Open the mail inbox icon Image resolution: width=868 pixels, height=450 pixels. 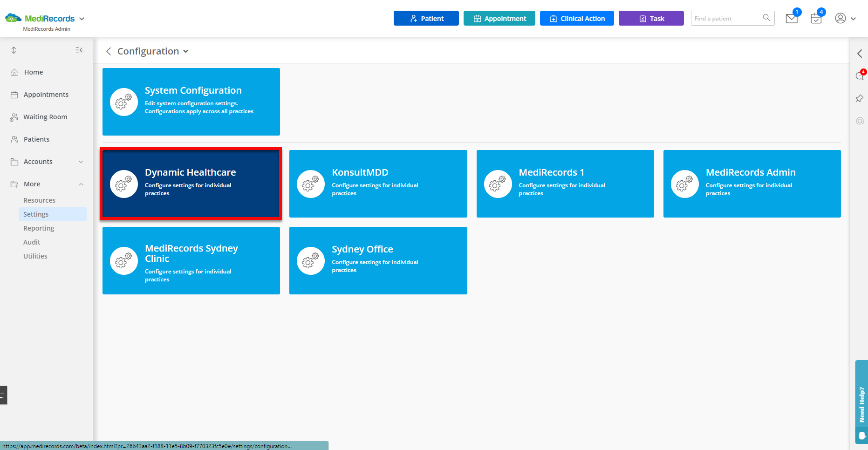[792, 18]
